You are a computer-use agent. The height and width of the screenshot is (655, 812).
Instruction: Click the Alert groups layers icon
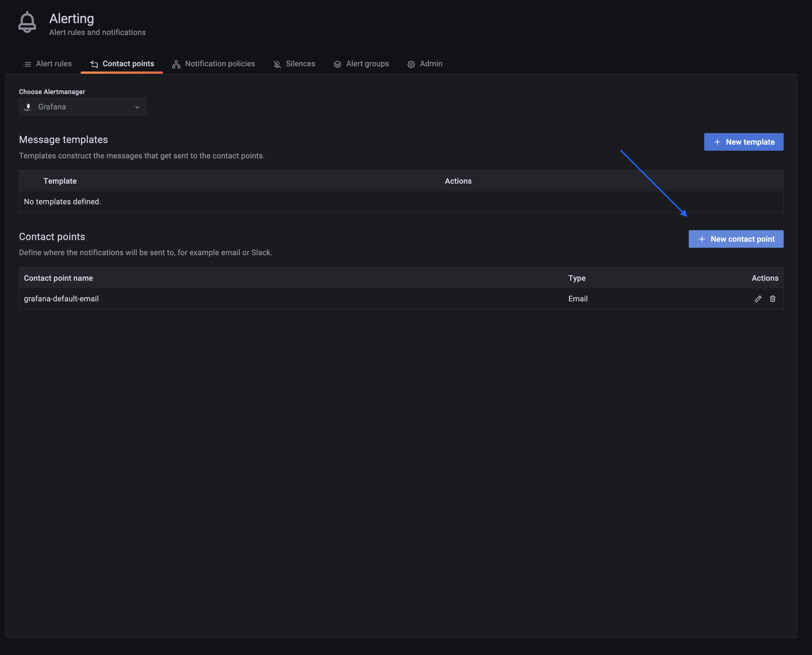click(337, 64)
